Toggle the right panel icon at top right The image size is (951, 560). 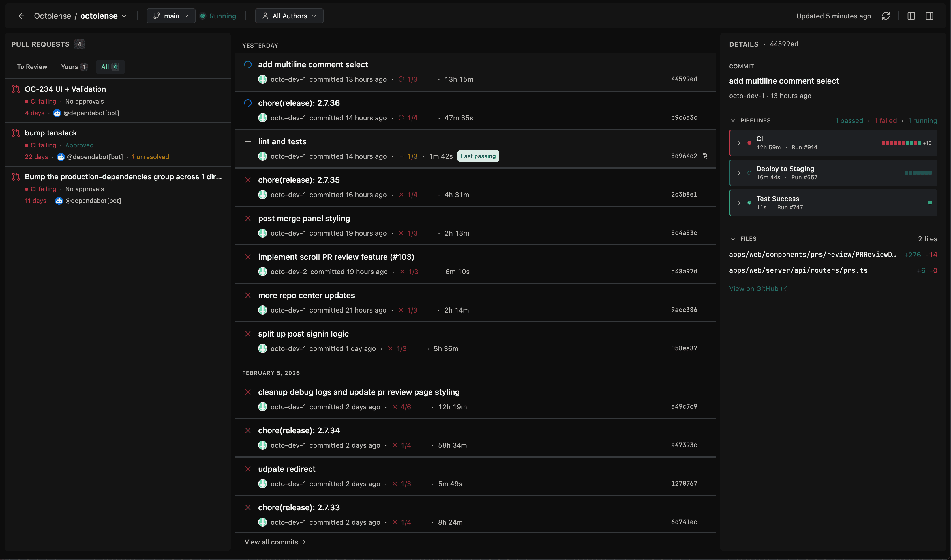pyautogui.click(x=929, y=16)
